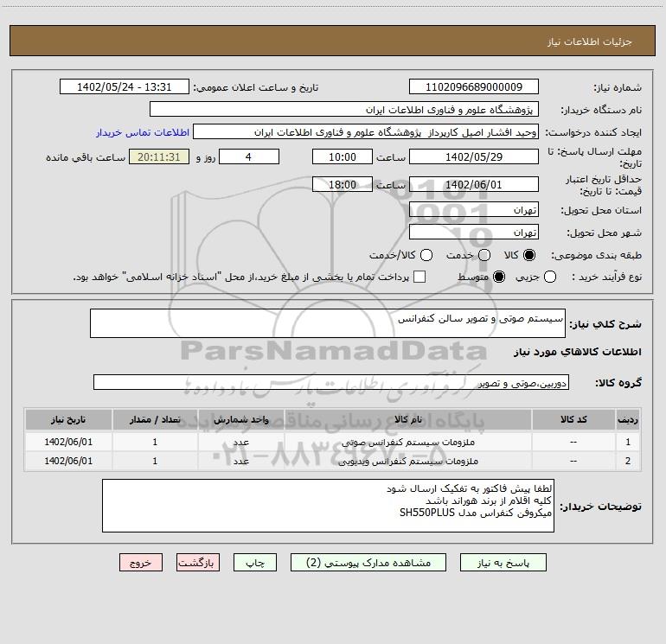Click the general description field سیستم صوتی و تصویر
The image size is (666, 644).
328,323
